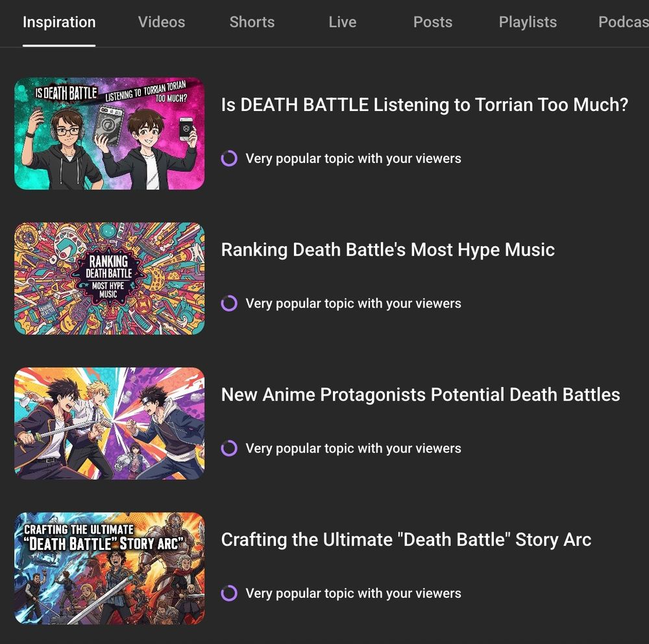The height and width of the screenshot is (644, 649).
Task: Click the popularity ring icon for Hype Music idea
Action: (229, 303)
